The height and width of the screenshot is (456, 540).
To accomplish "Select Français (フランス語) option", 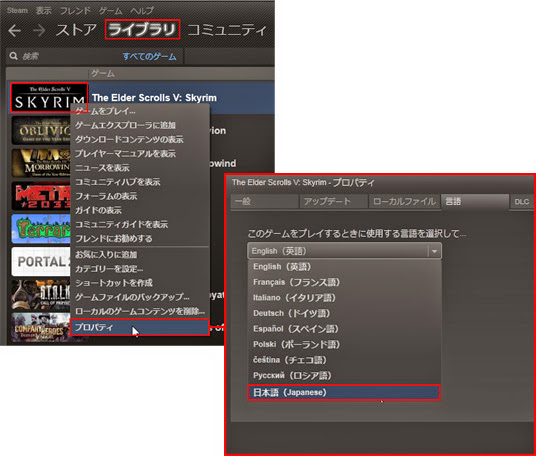I will coord(344,282).
